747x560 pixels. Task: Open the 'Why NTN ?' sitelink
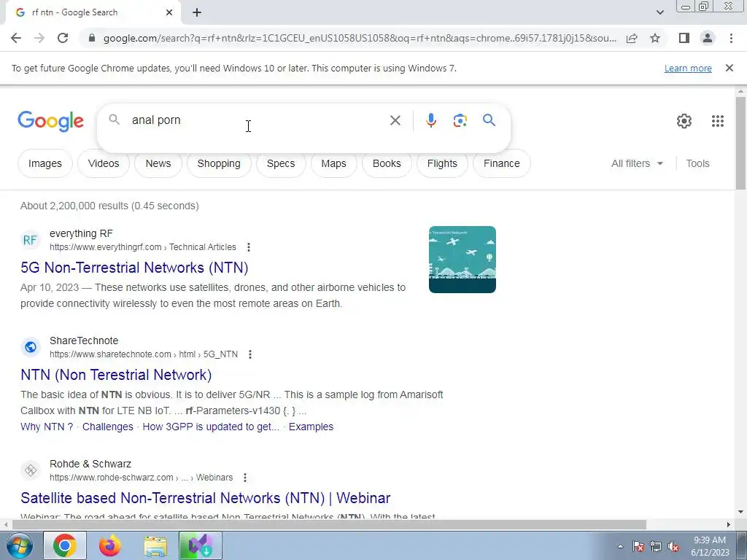coord(47,427)
